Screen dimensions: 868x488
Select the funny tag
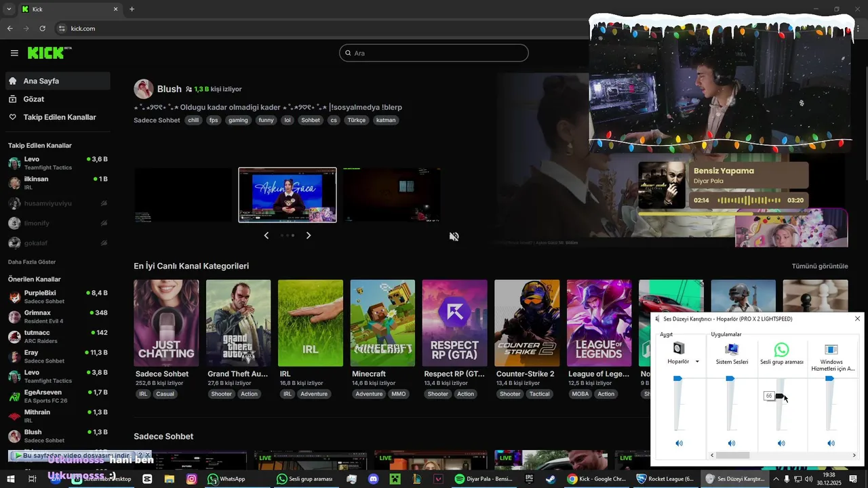click(266, 120)
